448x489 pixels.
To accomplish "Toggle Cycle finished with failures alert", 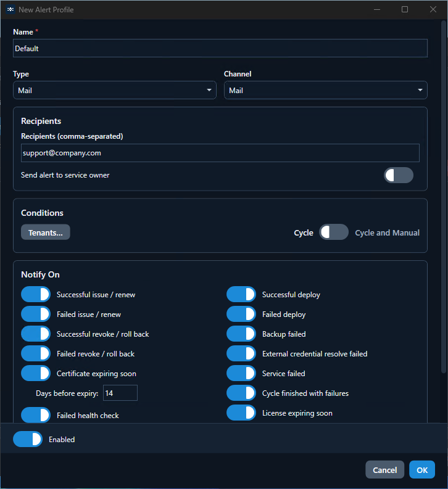I will pyautogui.click(x=241, y=393).
